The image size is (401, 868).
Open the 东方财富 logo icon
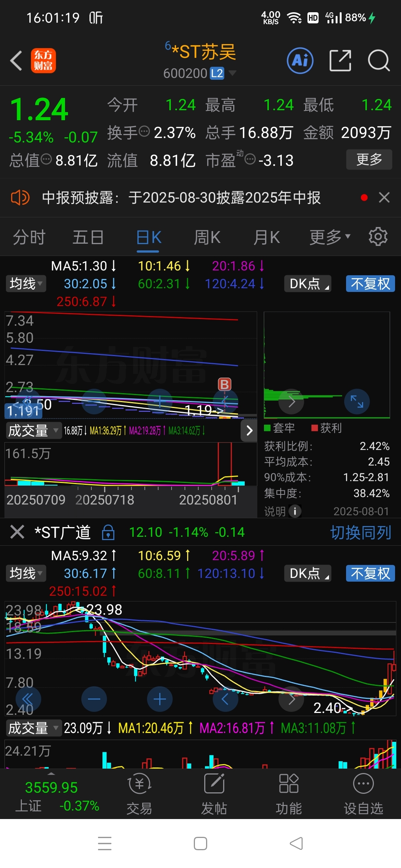click(43, 61)
